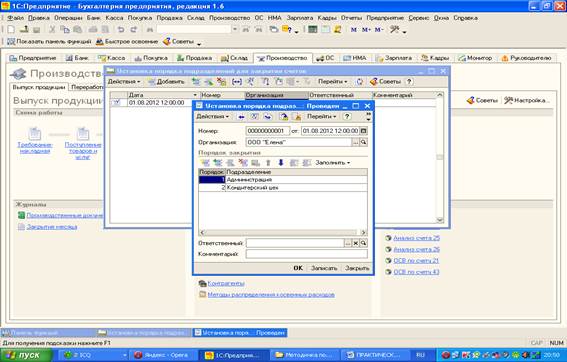Click the left arrow icon in document dialog toolbar

[x=241, y=116]
